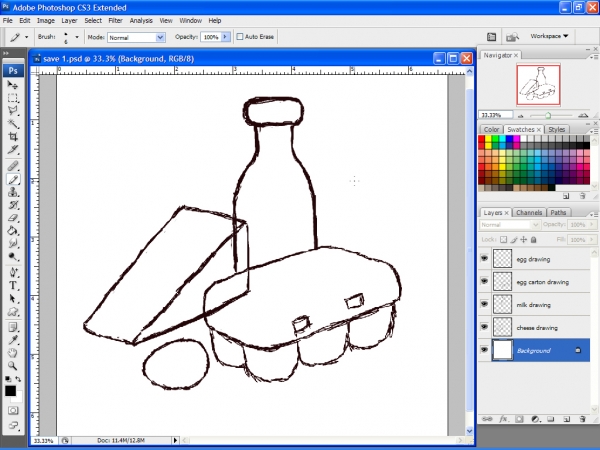Select the Paint Bucket tool

(13, 231)
